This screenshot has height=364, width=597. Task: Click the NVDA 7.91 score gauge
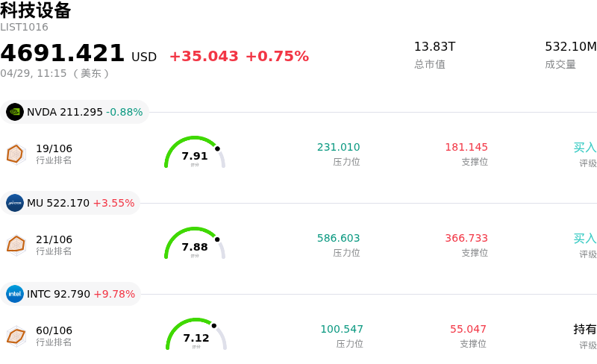pyautogui.click(x=194, y=154)
